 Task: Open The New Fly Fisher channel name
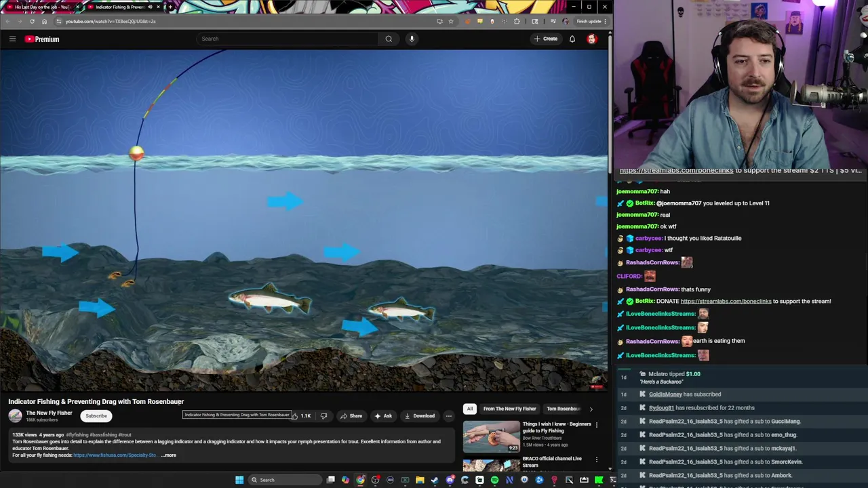click(49, 413)
